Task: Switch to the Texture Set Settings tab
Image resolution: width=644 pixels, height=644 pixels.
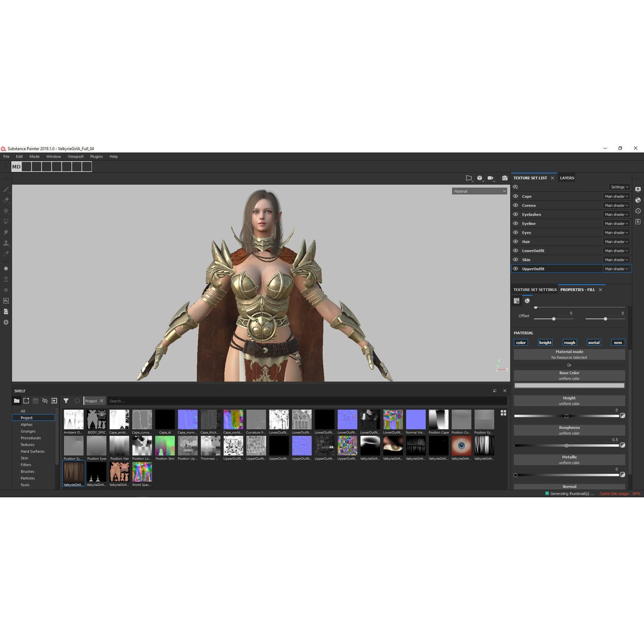Action: [x=535, y=290]
